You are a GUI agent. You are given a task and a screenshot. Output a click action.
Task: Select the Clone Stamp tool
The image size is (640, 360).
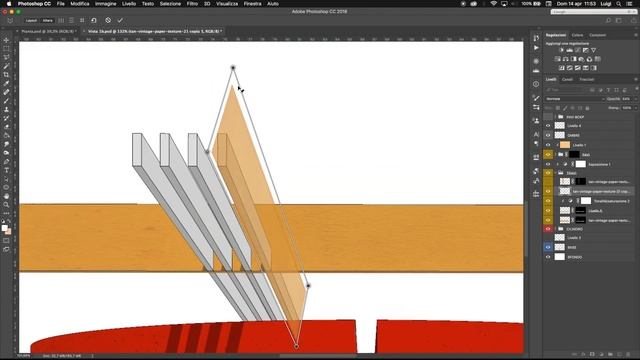tap(6, 109)
